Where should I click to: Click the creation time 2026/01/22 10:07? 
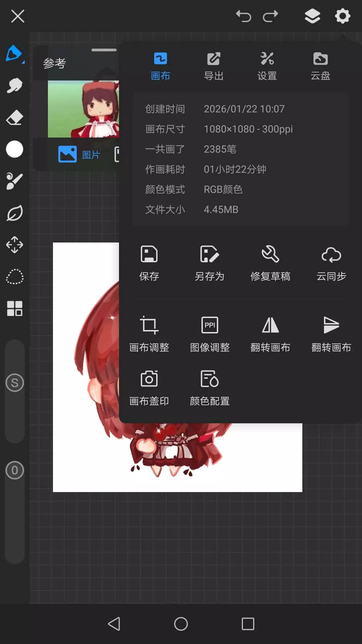244,109
